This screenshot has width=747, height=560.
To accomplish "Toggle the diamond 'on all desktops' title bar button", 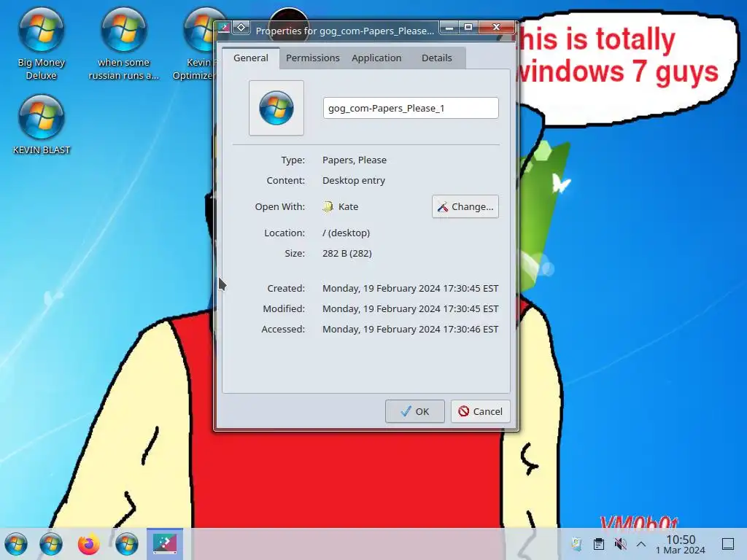I will point(241,28).
